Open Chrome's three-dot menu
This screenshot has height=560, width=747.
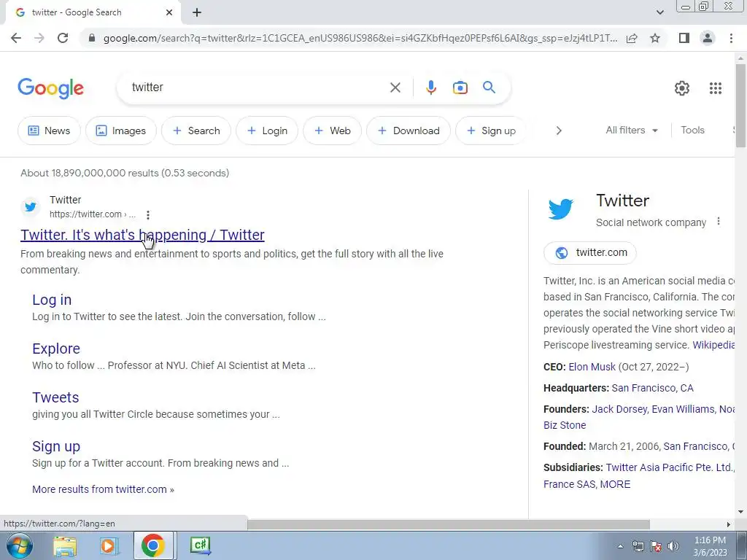pyautogui.click(x=731, y=38)
